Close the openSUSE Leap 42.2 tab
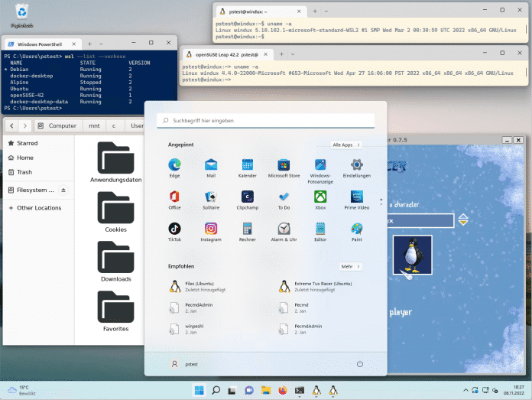Viewport: 532px width, 400px height. [x=266, y=54]
